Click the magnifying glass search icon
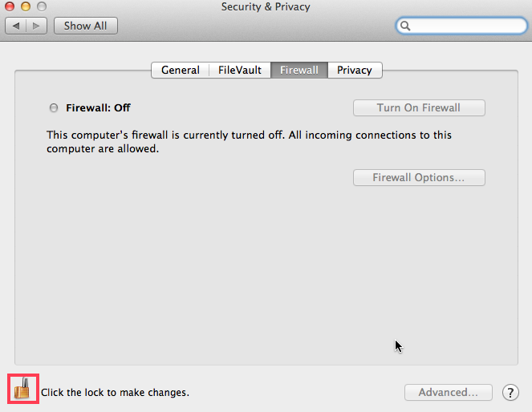 tap(405, 26)
